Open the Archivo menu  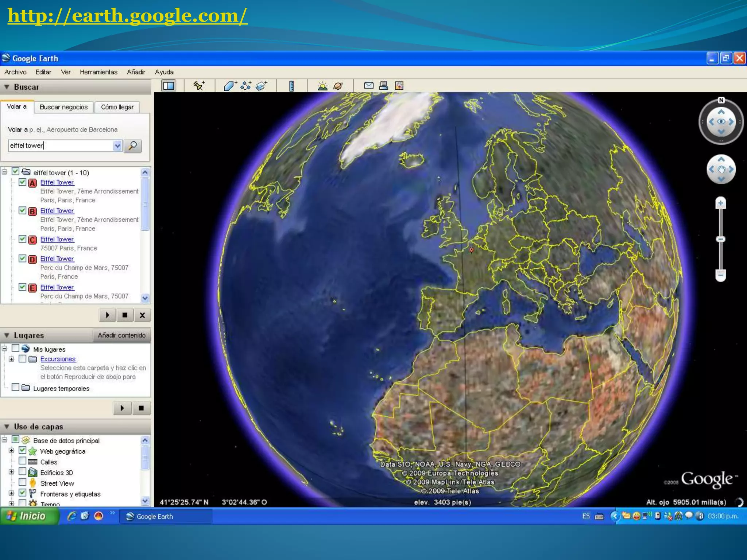[15, 72]
